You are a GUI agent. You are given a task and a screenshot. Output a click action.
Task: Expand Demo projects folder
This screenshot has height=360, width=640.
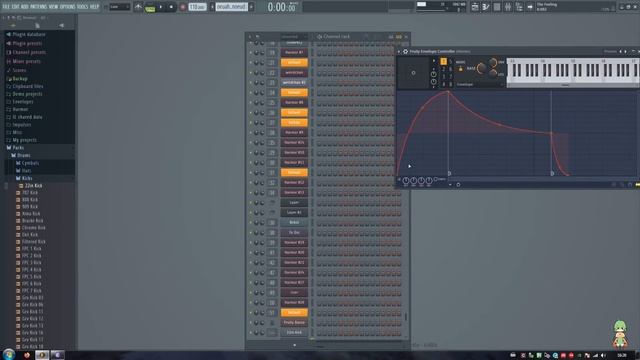click(x=27, y=94)
